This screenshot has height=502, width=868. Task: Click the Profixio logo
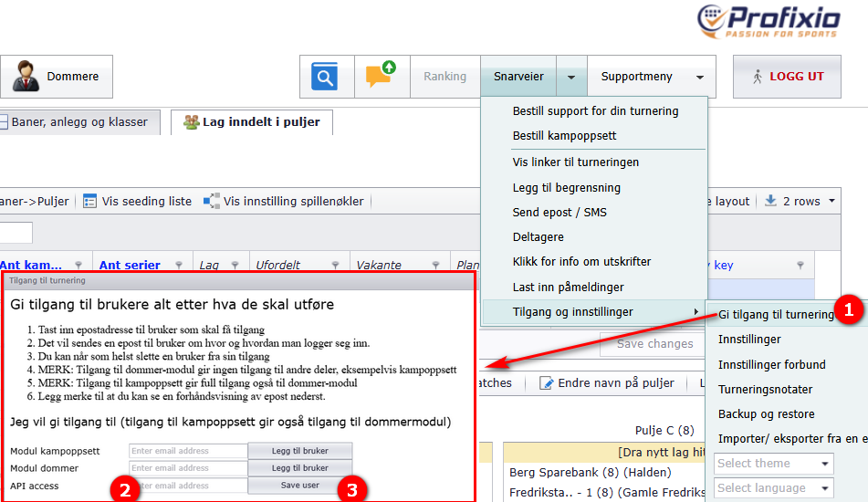pos(769,22)
